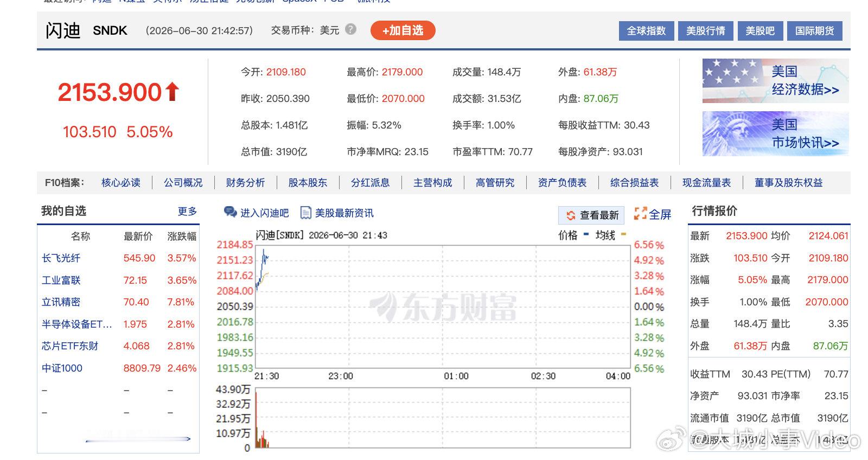Click 全屏 link text

click(660, 214)
